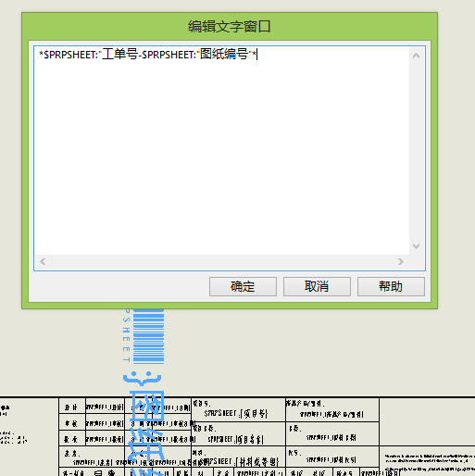Screen dimensions: 475x476
Task: Click the vertical scrollbar track of the editor
Action: tap(416, 151)
